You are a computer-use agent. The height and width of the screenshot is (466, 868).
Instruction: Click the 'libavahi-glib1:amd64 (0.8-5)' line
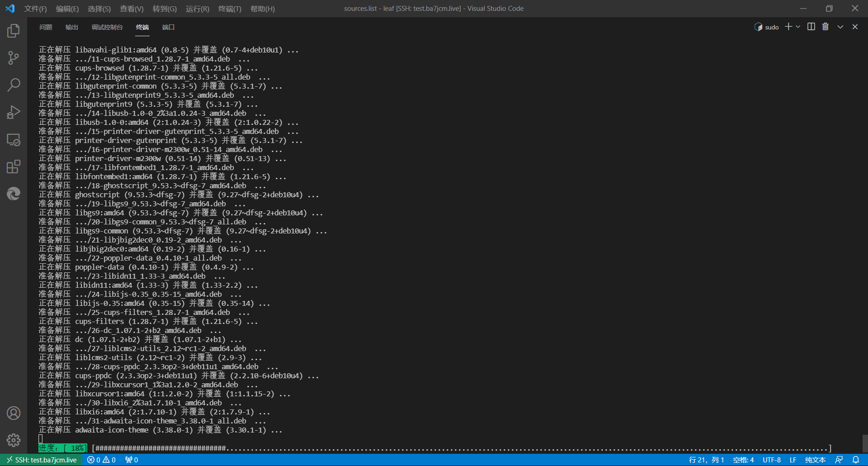[169, 50]
